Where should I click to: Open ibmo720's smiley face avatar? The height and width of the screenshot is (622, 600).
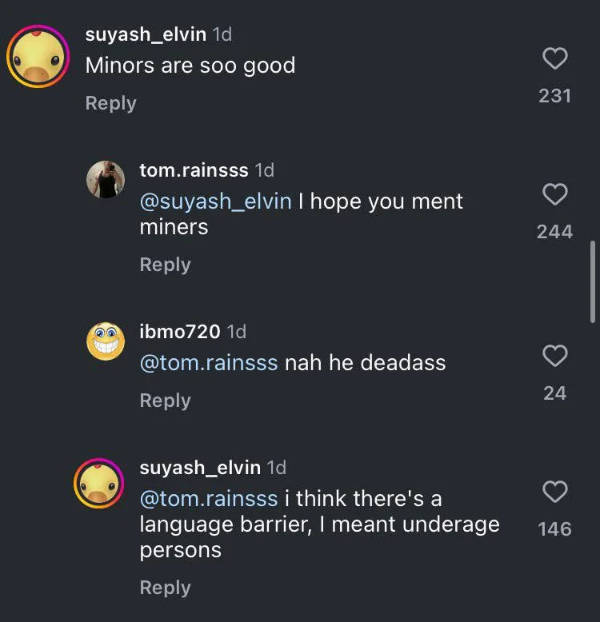105,342
